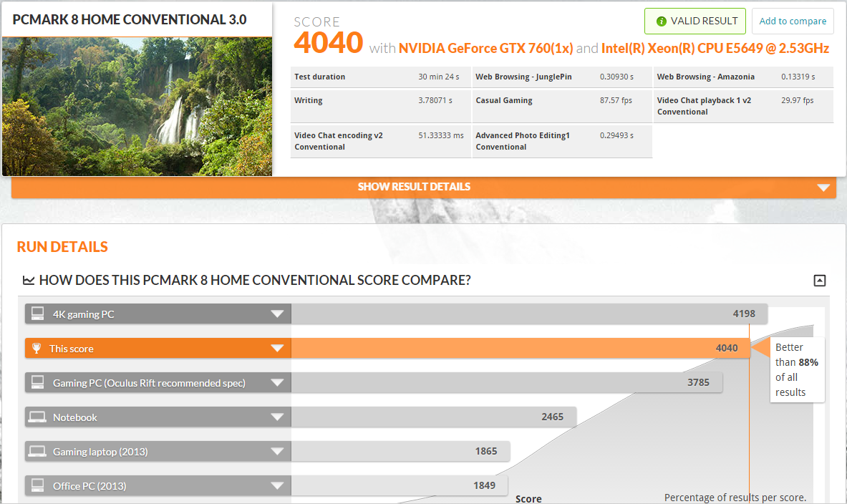Click the 3785 score bar
Image resolution: width=847 pixels, height=504 pixels.
[x=507, y=382]
